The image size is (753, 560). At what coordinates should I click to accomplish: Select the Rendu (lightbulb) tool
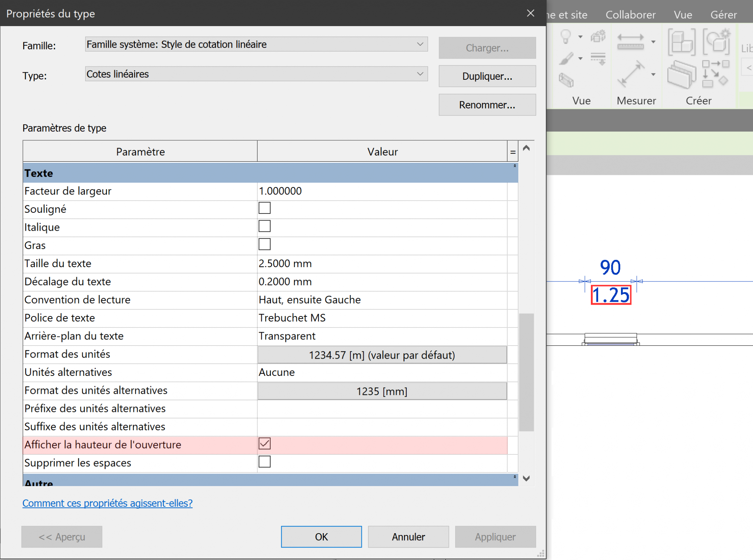coord(565,37)
